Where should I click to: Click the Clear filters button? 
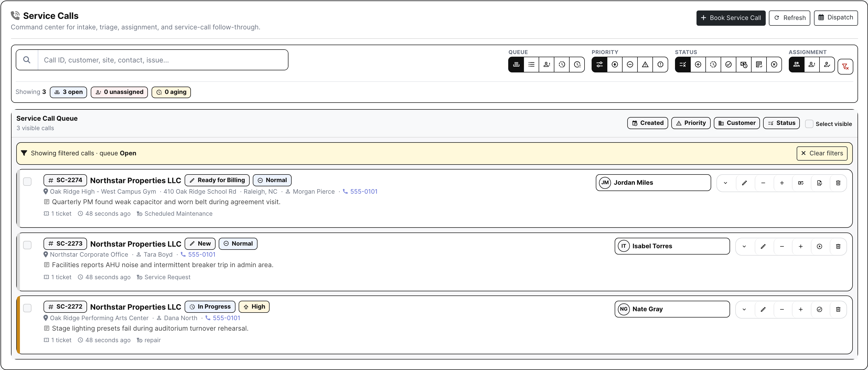coord(822,153)
